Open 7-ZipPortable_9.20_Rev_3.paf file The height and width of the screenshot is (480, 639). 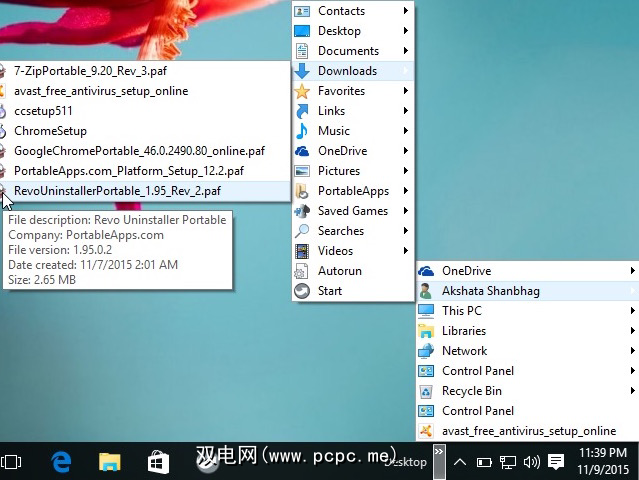145,71
